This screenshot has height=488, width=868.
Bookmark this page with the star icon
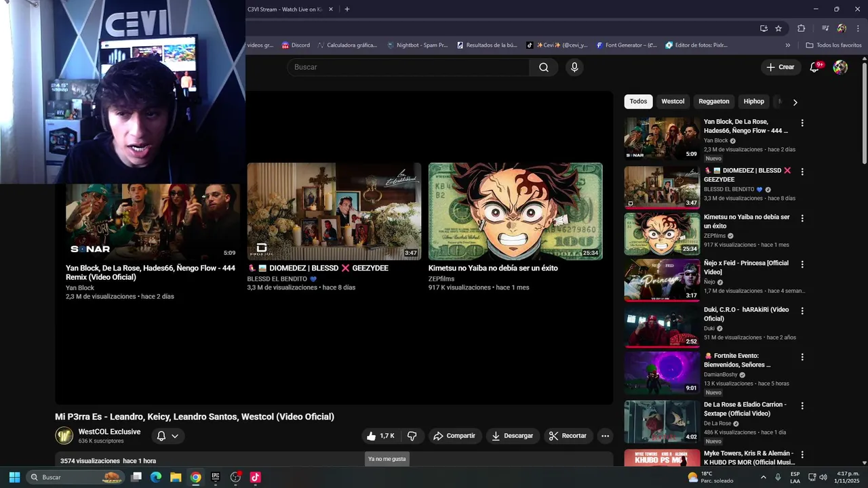tap(778, 28)
